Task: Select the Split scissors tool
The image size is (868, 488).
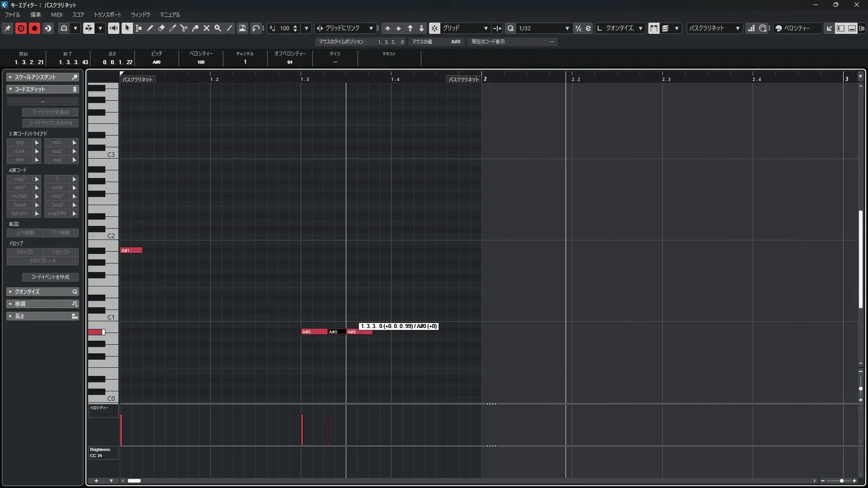Action: (x=184, y=28)
